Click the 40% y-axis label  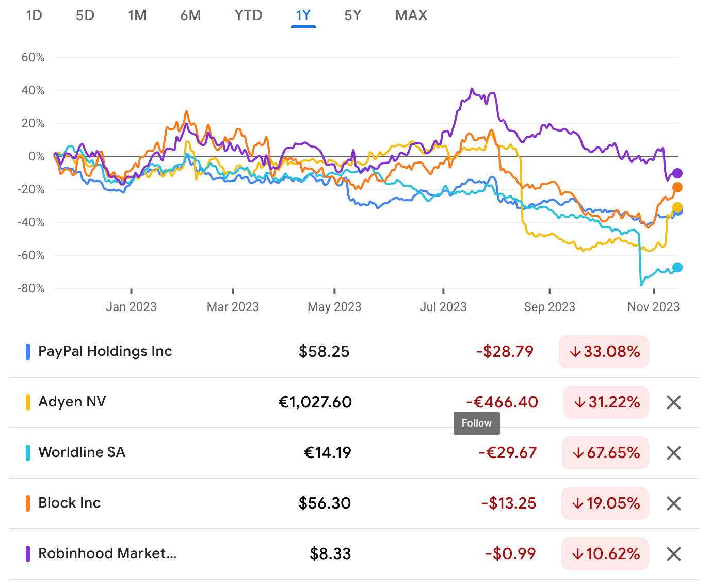point(33,90)
